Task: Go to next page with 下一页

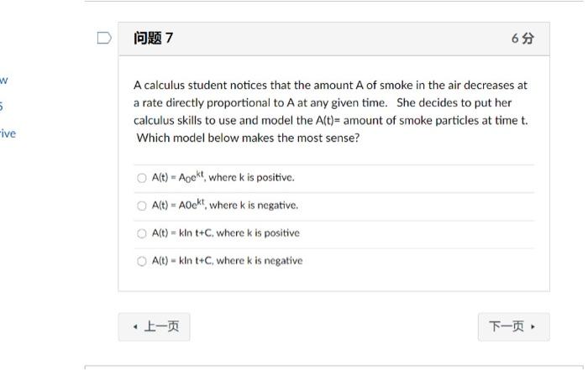Action: pos(512,326)
